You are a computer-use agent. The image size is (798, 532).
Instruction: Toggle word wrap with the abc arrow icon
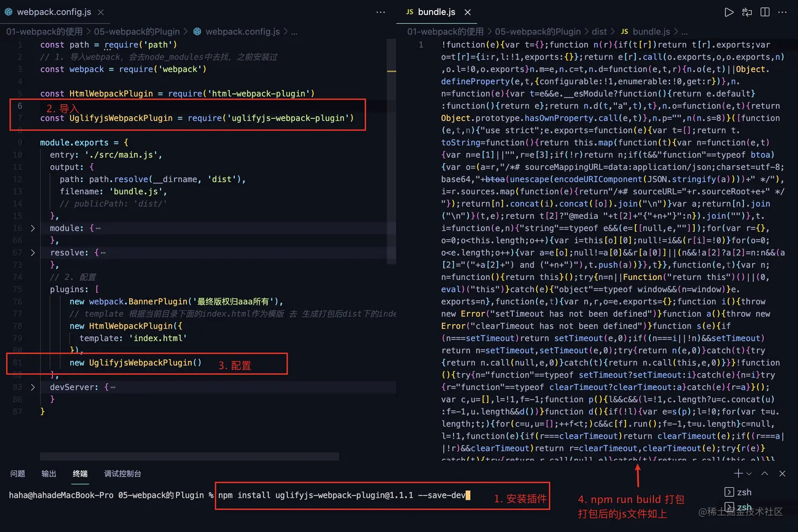click(x=747, y=12)
